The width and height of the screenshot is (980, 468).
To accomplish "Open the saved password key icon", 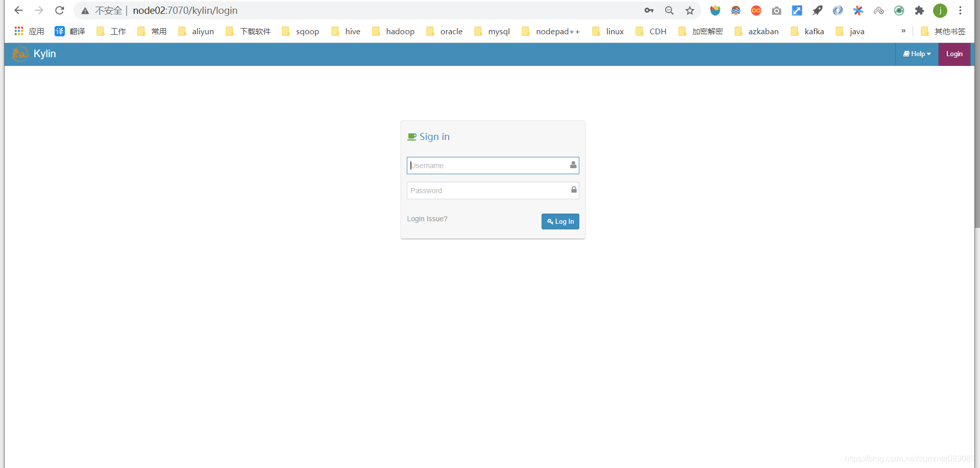I will tap(649, 10).
